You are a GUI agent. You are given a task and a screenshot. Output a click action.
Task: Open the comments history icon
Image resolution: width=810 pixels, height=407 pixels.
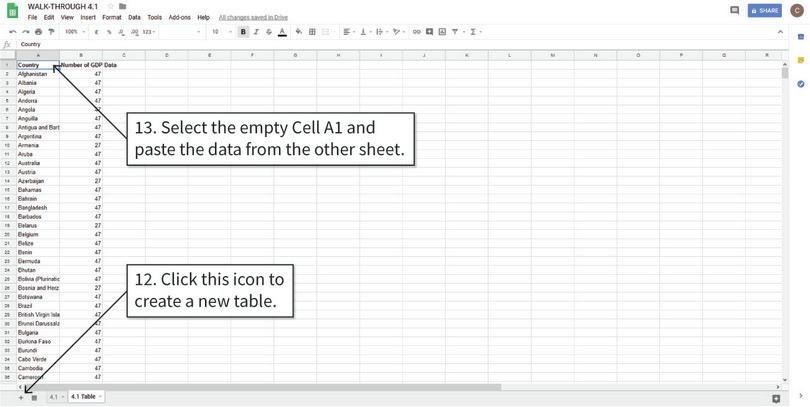coord(734,10)
